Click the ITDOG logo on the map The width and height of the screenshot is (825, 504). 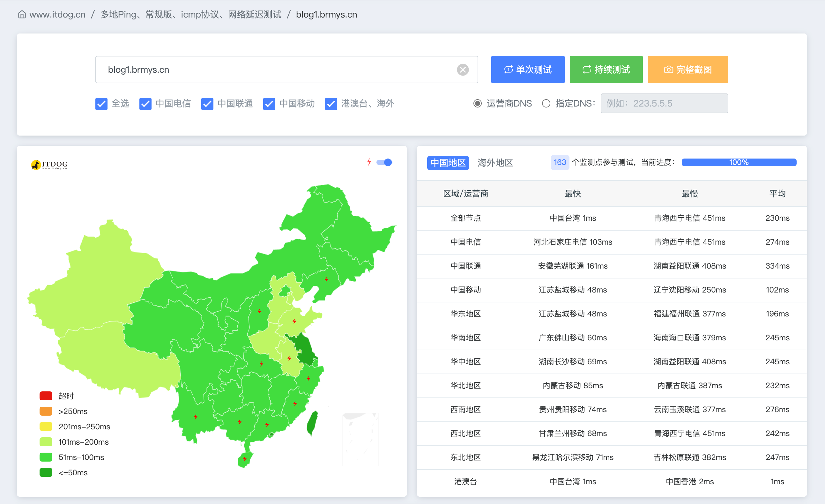pos(49,164)
